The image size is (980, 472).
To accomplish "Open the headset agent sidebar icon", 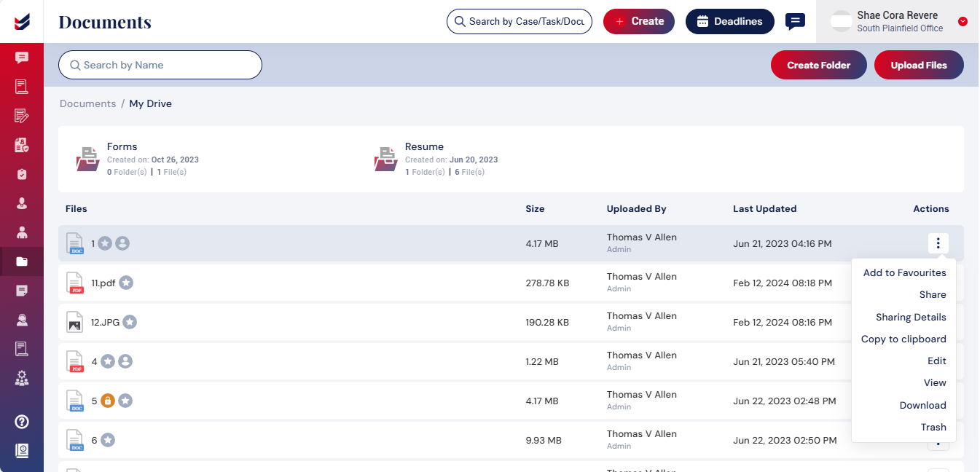I will click(x=22, y=320).
